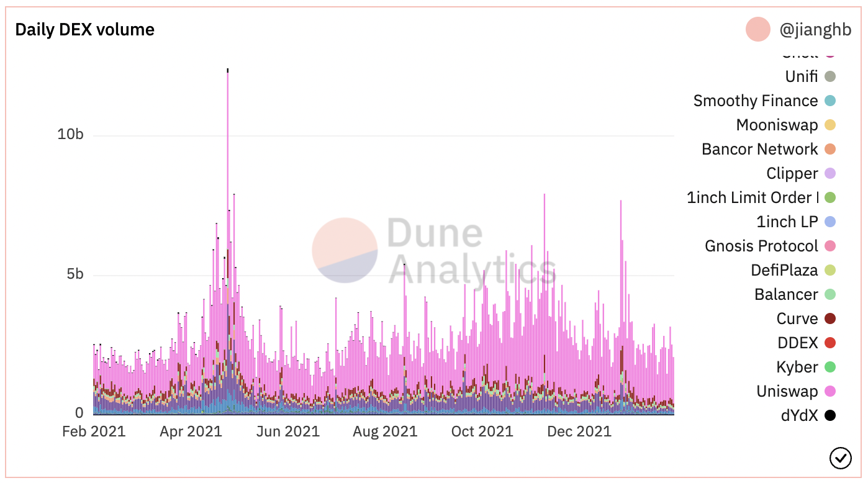Screen dimensions: 868x483
Task: Click the Bancor Network legend dot
Action: [x=830, y=150]
